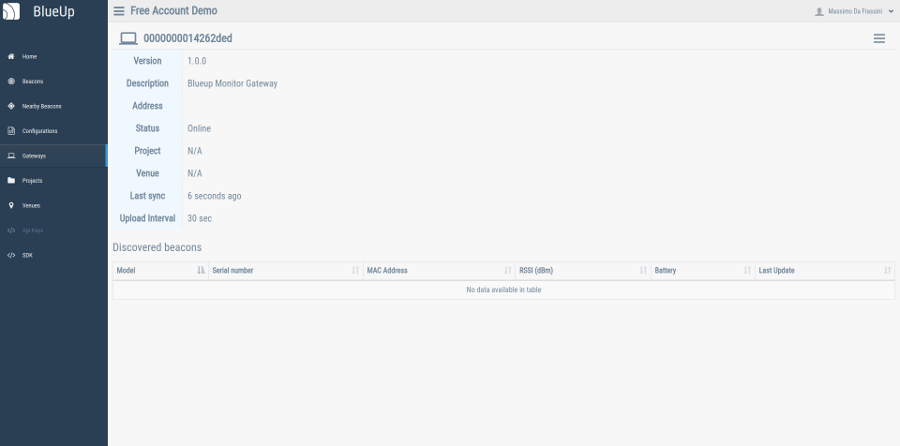This screenshot has width=900, height=446.
Task: Click the Projects folder icon in sidebar
Action: pos(11,180)
